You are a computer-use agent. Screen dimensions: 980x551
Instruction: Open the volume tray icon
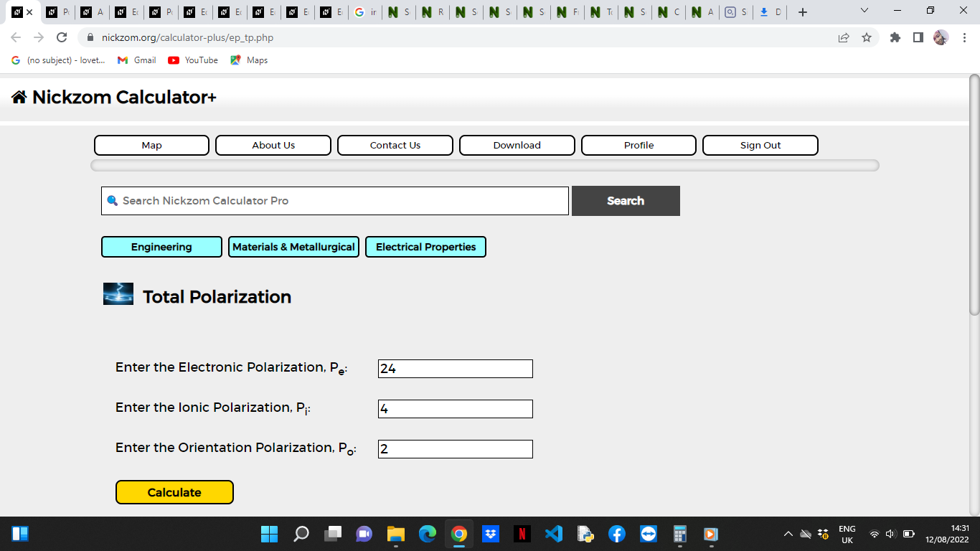891,534
